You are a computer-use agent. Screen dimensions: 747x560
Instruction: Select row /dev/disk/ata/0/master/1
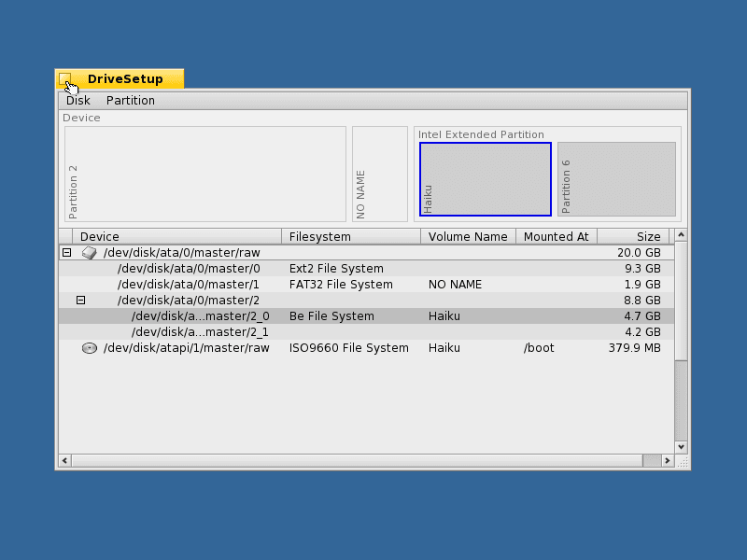coord(366,285)
